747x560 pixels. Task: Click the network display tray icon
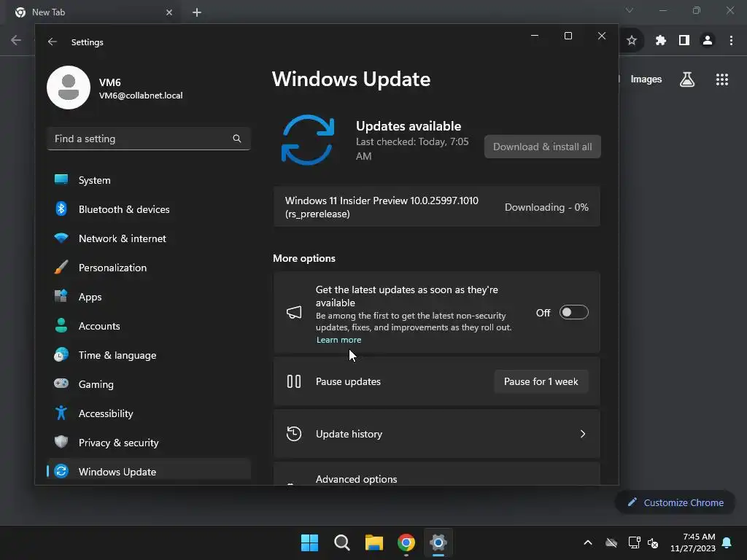pos(634,542)
